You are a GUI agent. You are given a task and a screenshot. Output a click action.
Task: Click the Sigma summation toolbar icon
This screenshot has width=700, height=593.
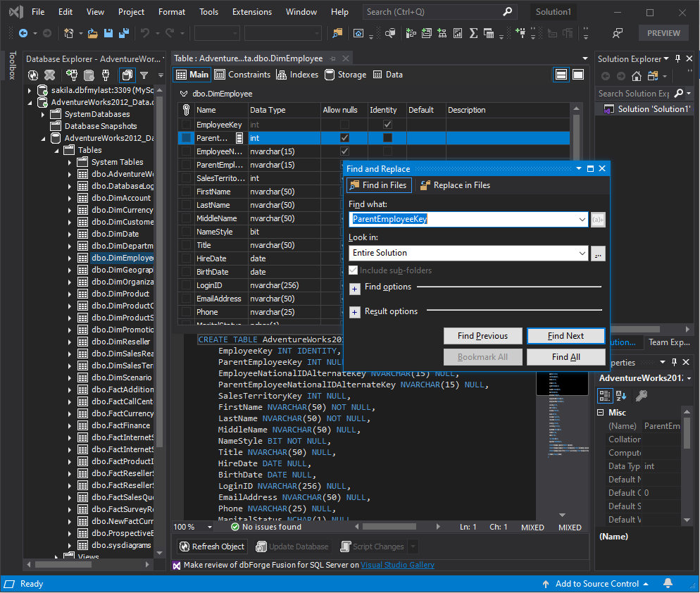(x=474, y=33)
